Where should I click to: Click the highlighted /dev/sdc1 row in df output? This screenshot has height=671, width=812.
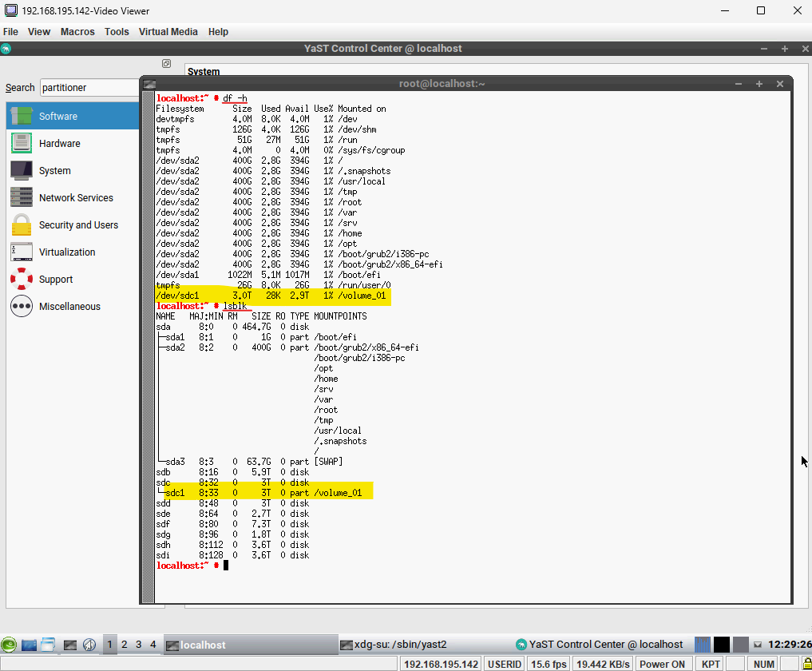(x=271, y=296)
